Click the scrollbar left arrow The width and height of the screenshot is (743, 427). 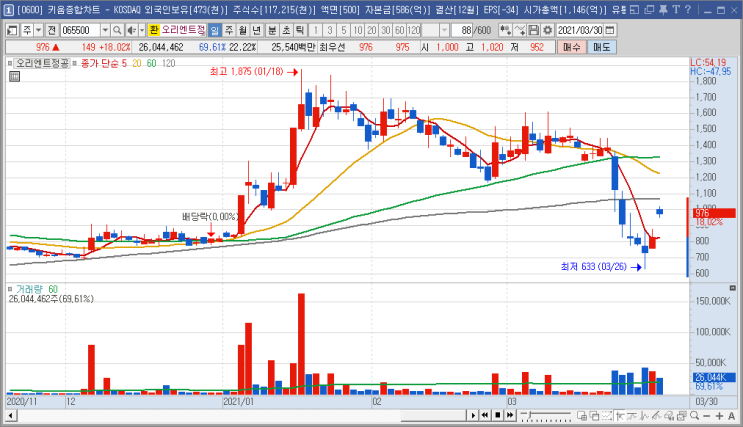click(10, 416)
